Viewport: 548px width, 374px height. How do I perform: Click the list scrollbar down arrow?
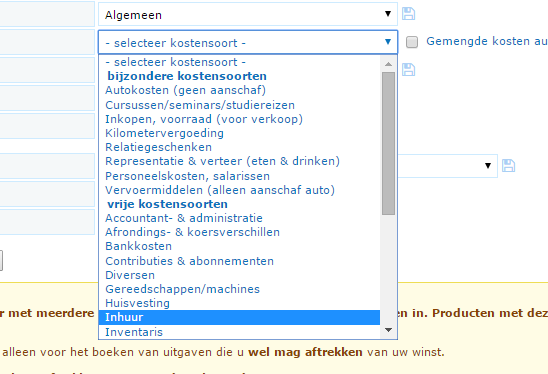click(x=388, y=330)
